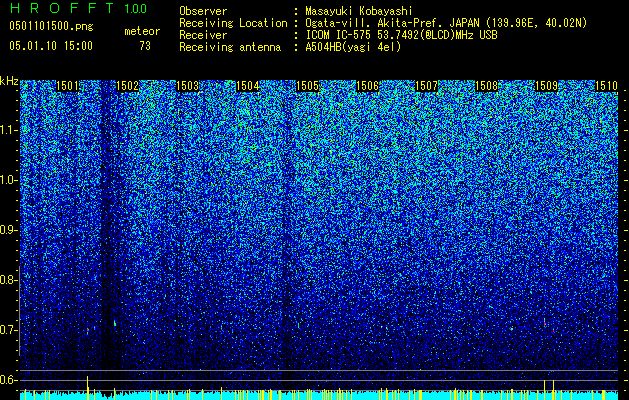Image resolution: width=629 pixels, height=400 pixels.
Task: Click the 1502 time marker label
Action: [128, 86]
